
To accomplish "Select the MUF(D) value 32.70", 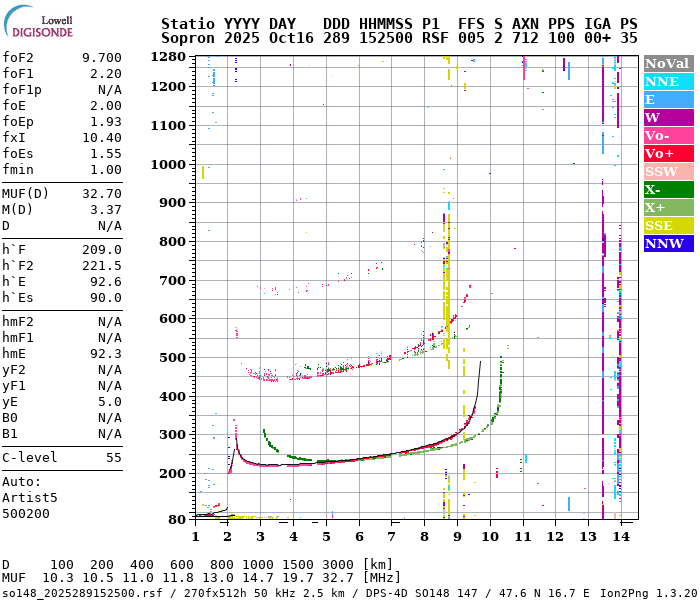I will tap(101, 194).
